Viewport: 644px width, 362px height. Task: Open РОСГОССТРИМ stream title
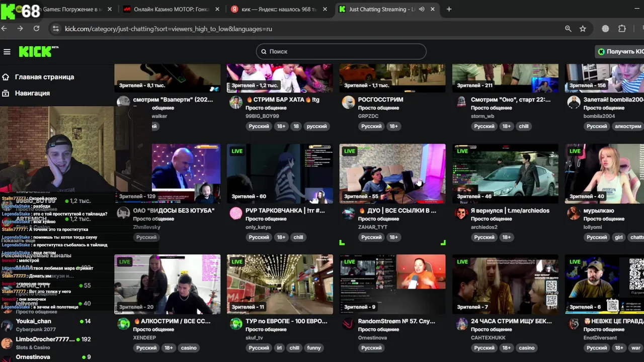pos(381,100)
